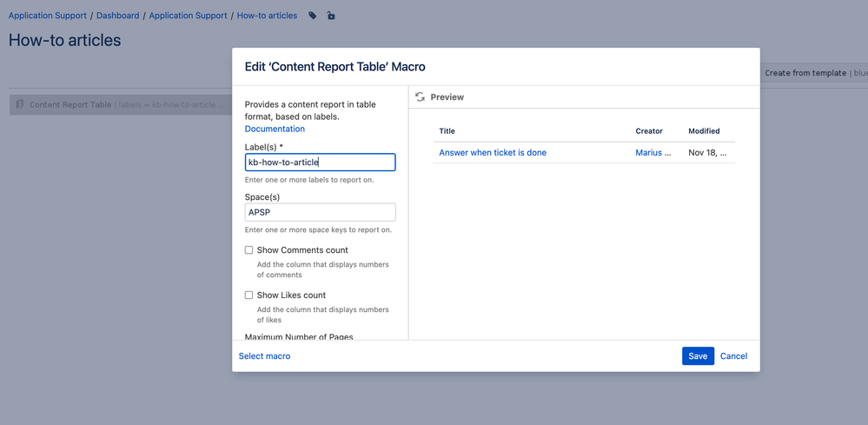Open How-to articles breadcrumb link

pos(267,16)
